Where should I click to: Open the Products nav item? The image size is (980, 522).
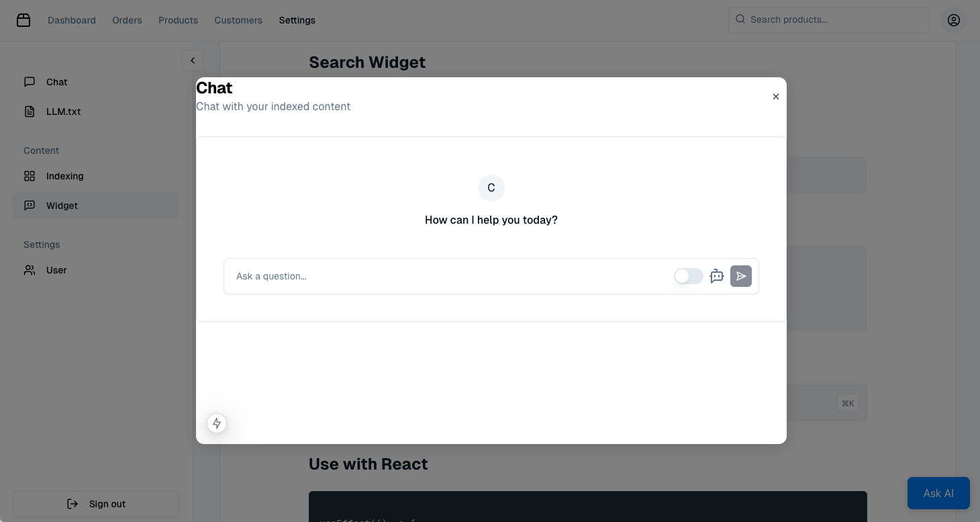click(x=178, y=20)
